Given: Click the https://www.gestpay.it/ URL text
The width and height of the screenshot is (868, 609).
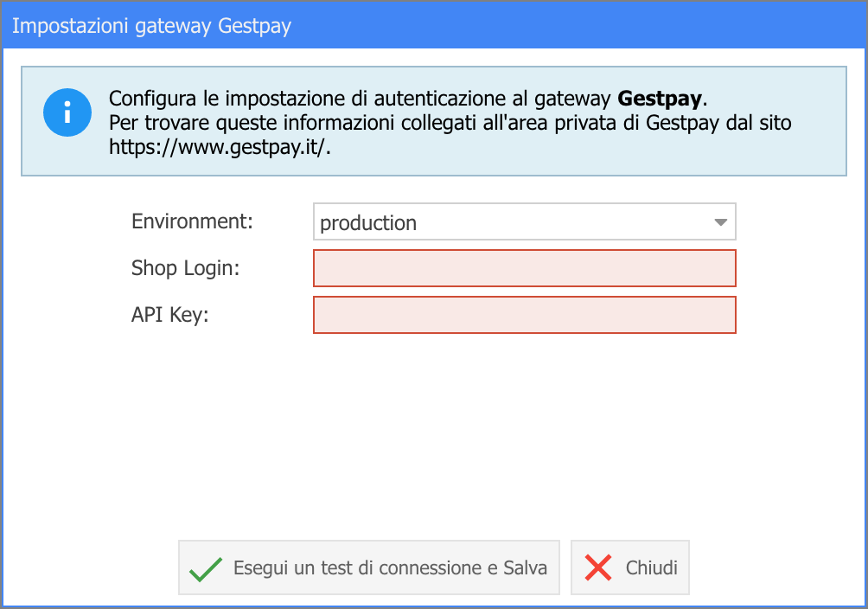Looking at the screenshot, I should click(220, 147).
